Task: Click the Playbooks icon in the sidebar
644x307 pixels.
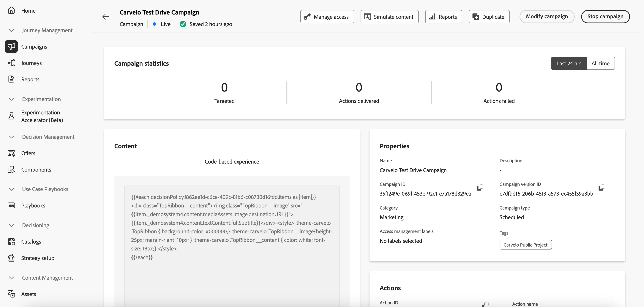Action: click(x=11, y=205)
